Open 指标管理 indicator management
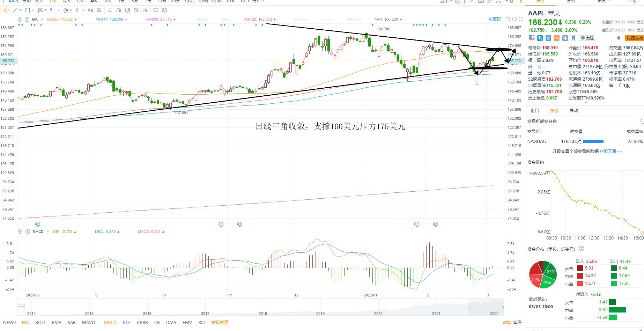 coord(220,323)
